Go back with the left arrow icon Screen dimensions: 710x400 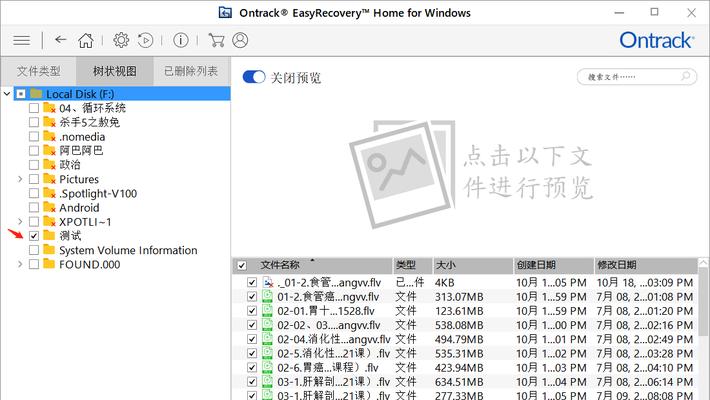click(60, 40)
